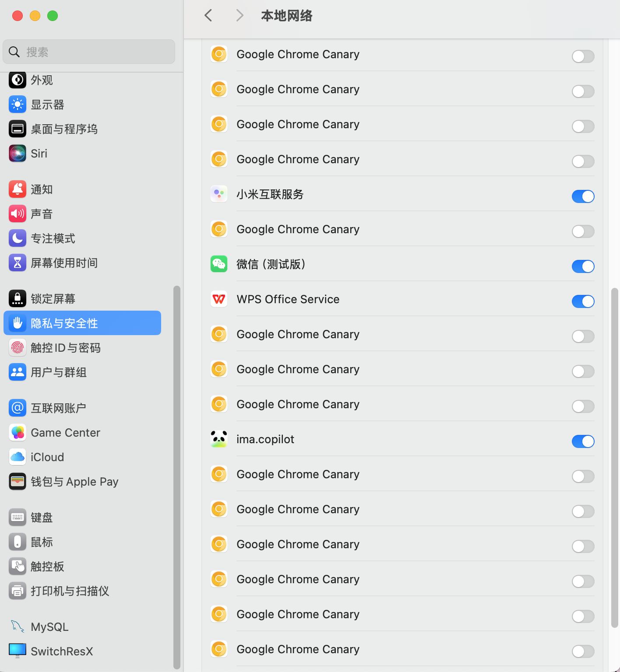Open the 键盘 keyboard icon
The image size is (620, 672).
click(18, 518)
